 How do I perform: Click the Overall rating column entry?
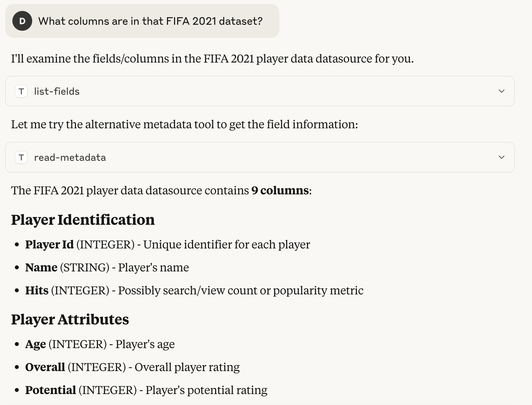coord(132,367)
